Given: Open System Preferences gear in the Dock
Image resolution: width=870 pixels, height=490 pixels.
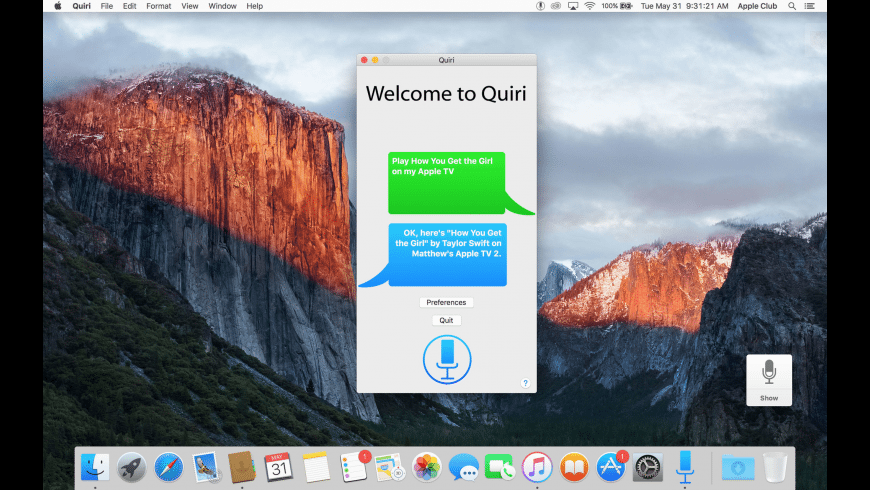Looking at the screenshot, I should click(648, 467).
